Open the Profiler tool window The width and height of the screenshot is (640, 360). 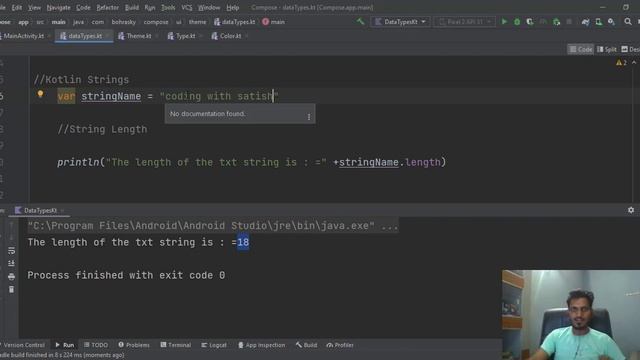pyautogui.click(x=340, y=345)
